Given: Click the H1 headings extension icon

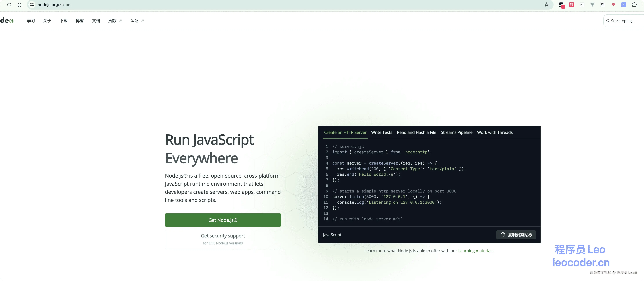Looking at the screenshot, I should 582,4.
